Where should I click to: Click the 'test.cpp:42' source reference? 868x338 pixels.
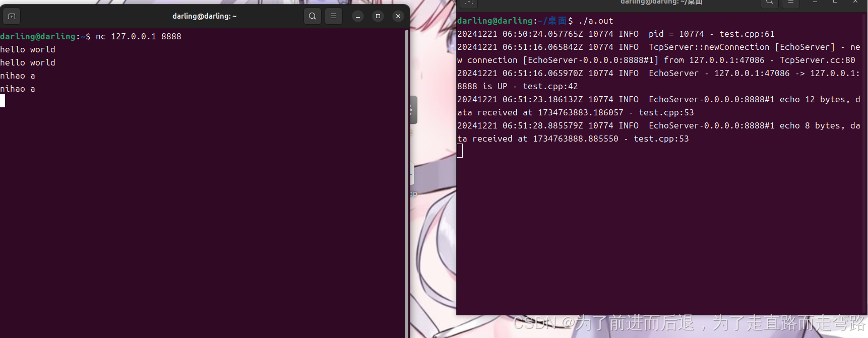[x=550, y=86]
